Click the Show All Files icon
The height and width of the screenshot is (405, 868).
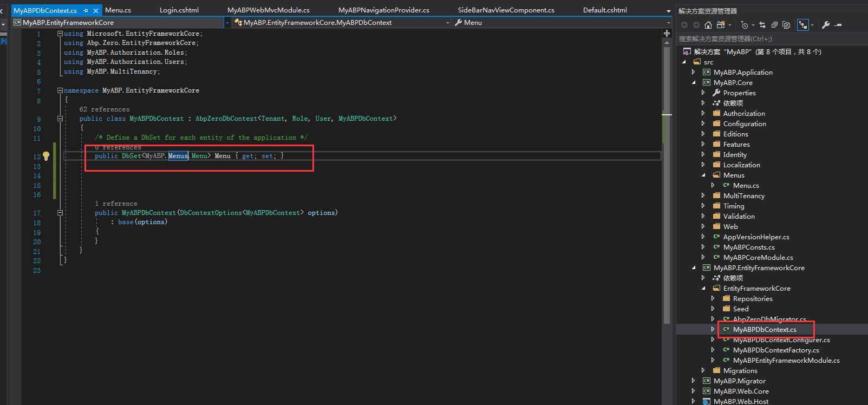pyautogui.click(x=786, y=25)
